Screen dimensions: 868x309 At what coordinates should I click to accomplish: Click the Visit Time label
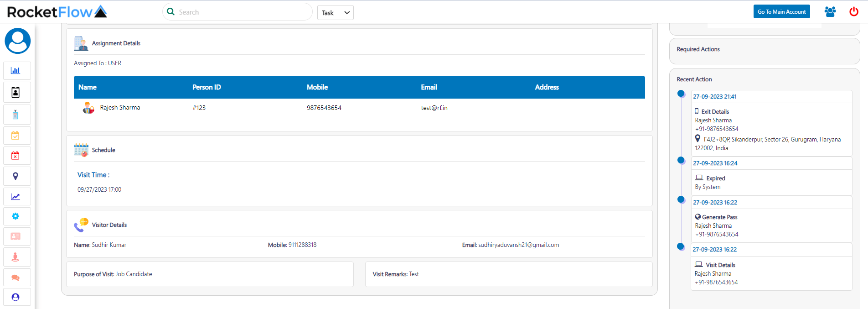pyautogui.click(x=93, y=175)
